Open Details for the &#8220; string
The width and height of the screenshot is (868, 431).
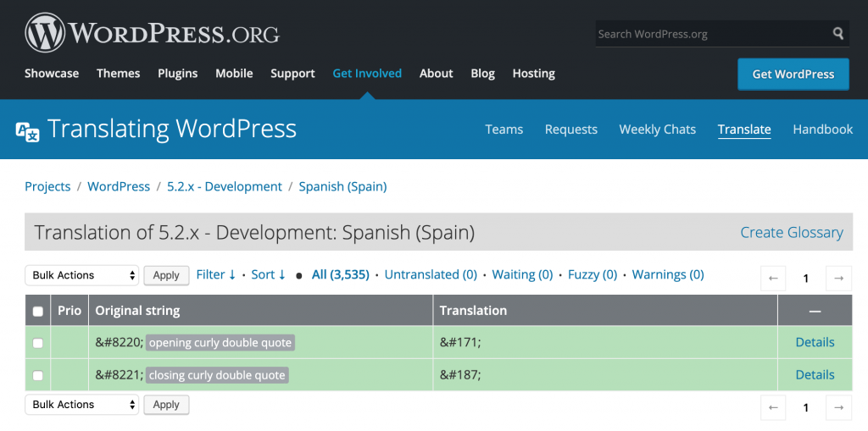point(815,342)
